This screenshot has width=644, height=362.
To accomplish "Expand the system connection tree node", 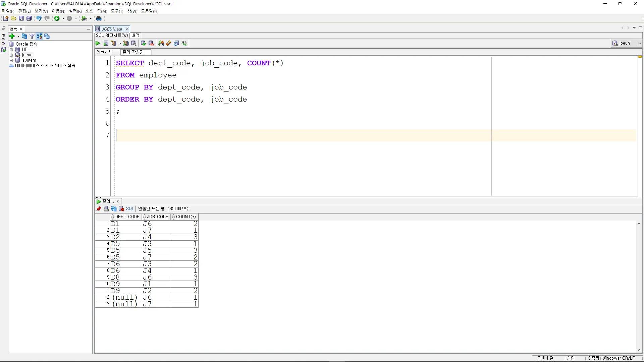I will point(11,60).
